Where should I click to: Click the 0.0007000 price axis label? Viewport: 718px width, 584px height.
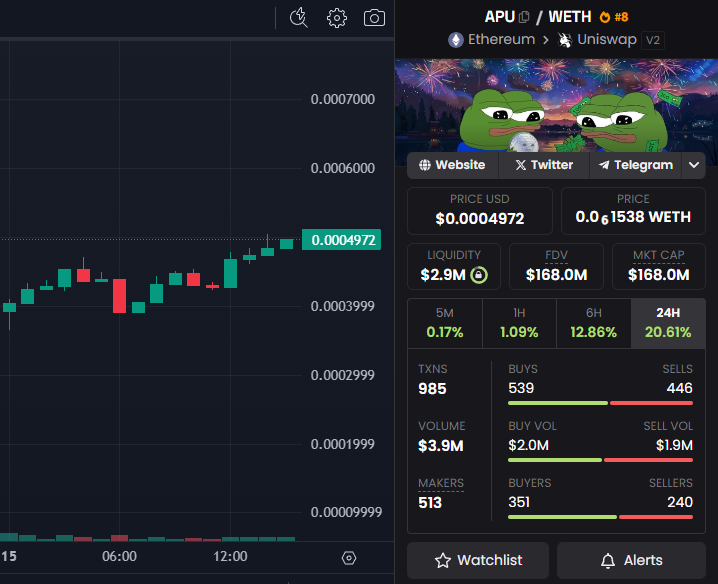[x=343, y=99]
